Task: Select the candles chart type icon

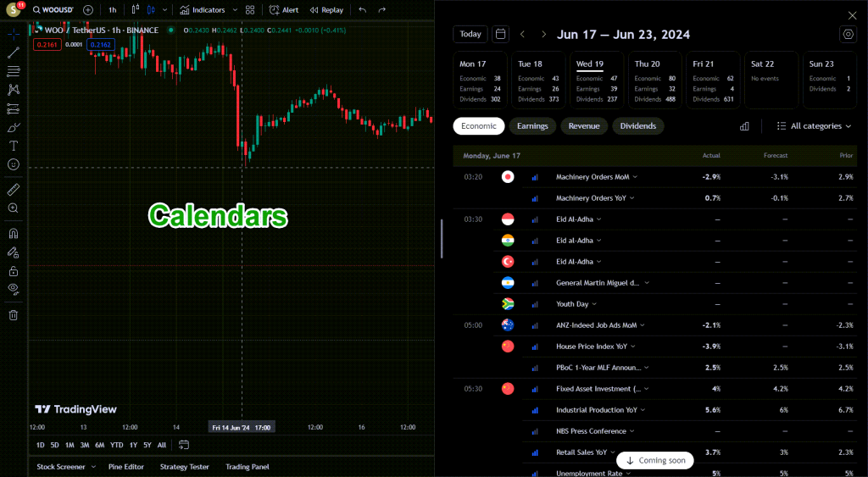Action: (x=151, y=10)
